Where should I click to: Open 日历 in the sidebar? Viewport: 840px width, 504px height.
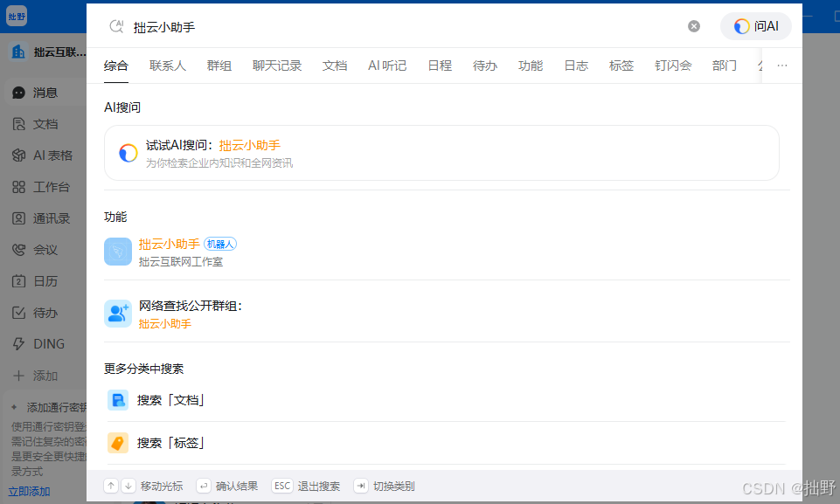tap(45, 281)
